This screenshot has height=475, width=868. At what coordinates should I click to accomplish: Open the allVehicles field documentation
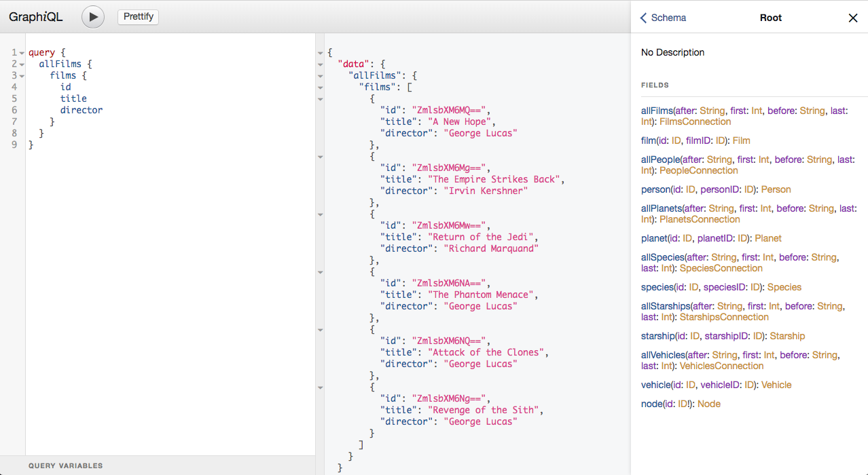[x=664, y=355]
